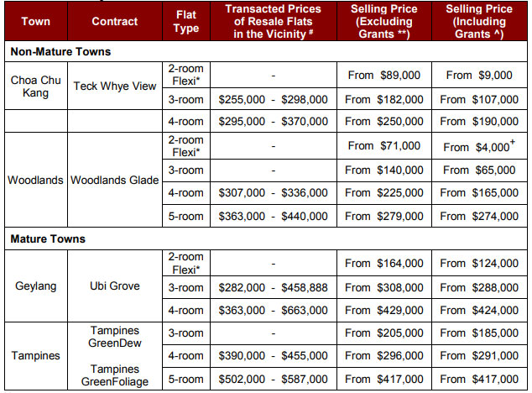The width and height of the screenshot is (532, 393).
Task: Click the From $89,000 selling price
Action: (x=383, y=75)
